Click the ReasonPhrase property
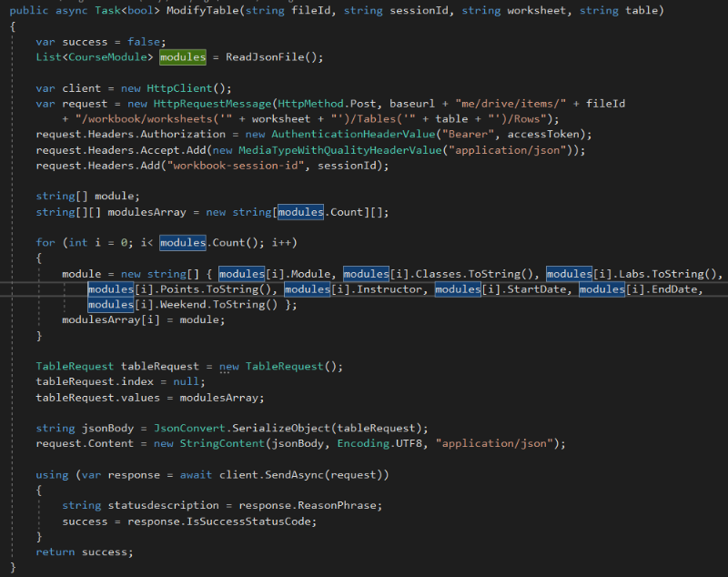728x577 pixels. point(337,505)
